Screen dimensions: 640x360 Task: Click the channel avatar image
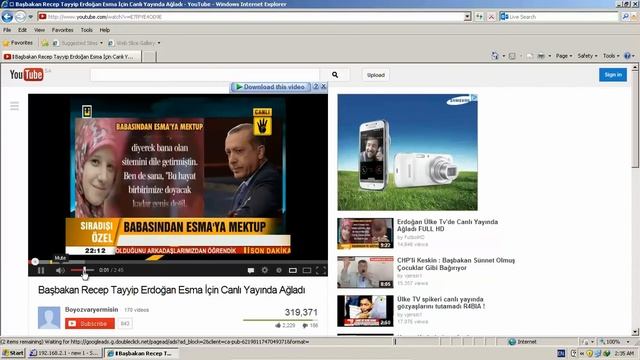pyautogui.click(x=49, y=317)
